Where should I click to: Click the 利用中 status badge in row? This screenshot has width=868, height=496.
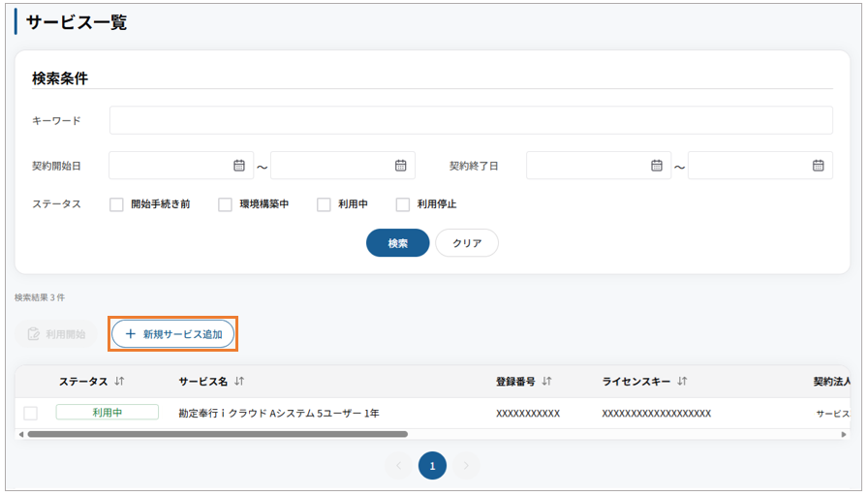point(107,413)
